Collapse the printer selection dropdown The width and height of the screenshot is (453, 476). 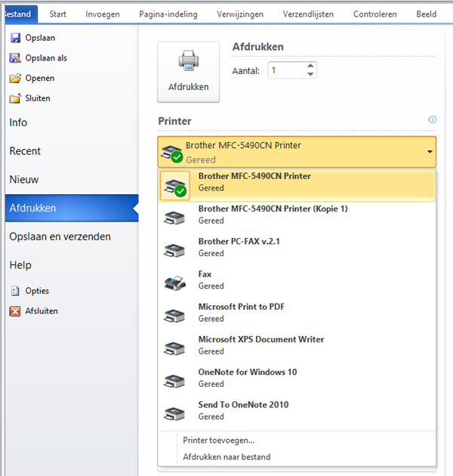(430, 152)
